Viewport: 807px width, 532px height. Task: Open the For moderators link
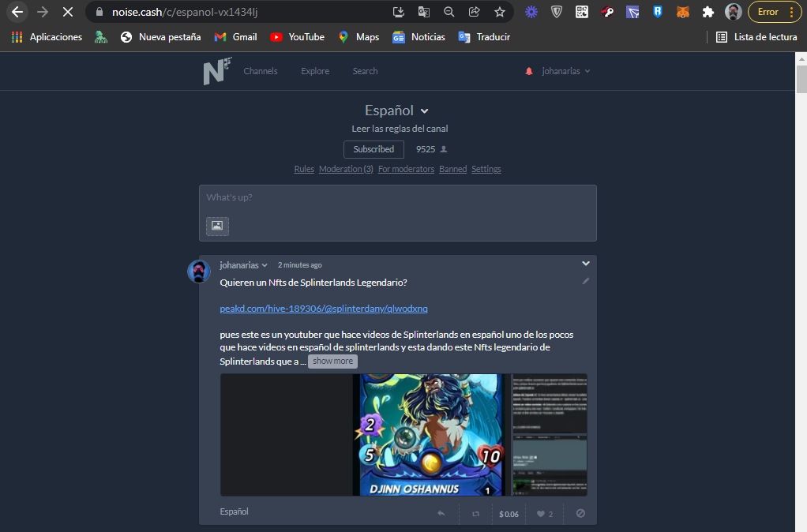(x=406, y=169)
